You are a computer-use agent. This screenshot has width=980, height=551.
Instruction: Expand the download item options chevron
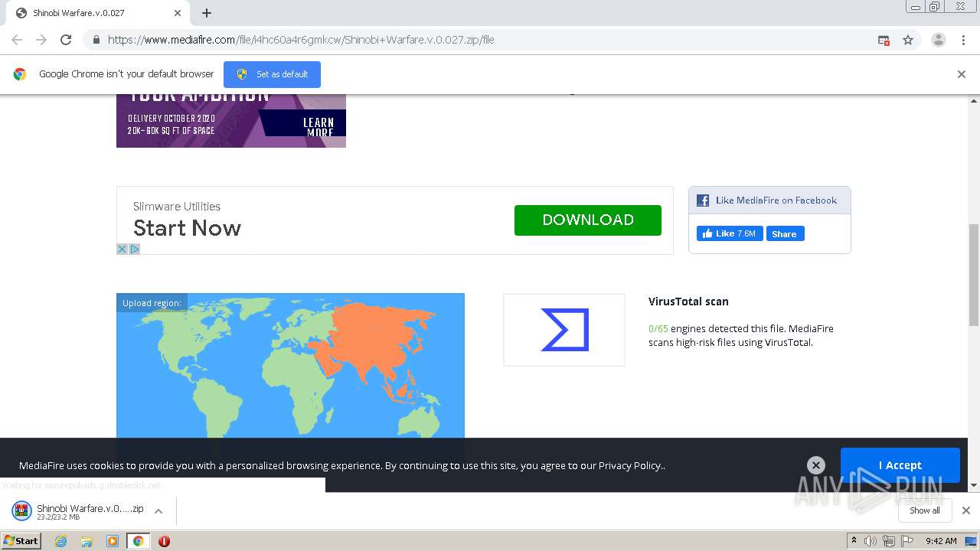pyautogui.click(x=158, y=511)
